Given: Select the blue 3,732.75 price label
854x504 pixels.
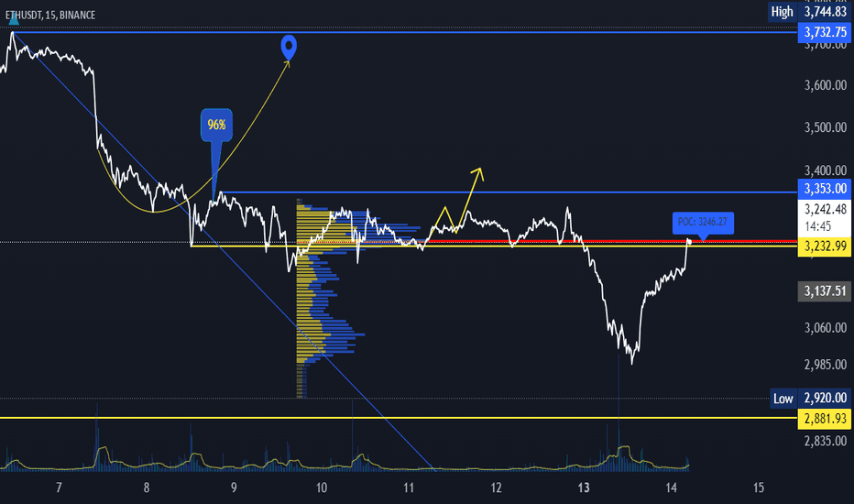Looking at the screenshot, I should click(x=825, y=32).
